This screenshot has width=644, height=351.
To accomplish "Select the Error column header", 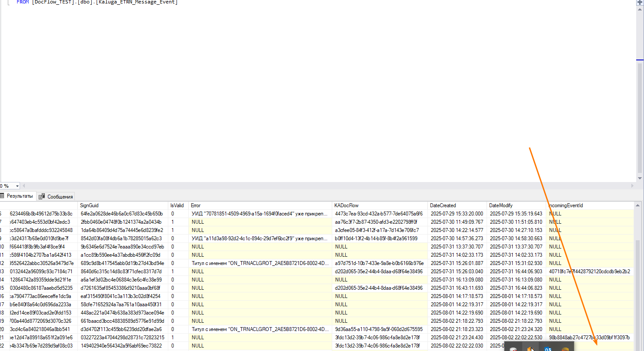I will (261, 205).
